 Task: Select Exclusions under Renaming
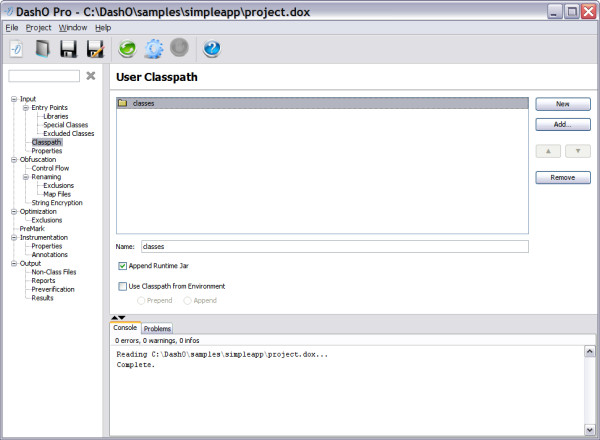59,186
